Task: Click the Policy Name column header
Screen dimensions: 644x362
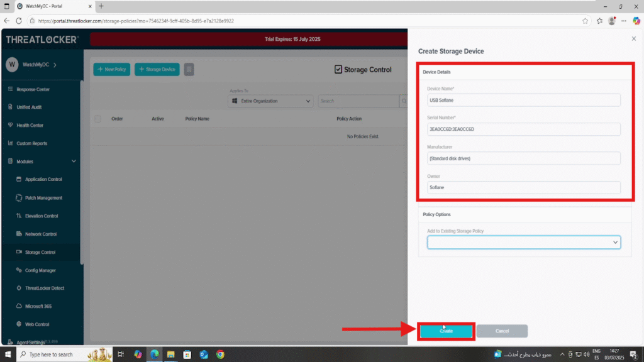Action: point(197,119)
